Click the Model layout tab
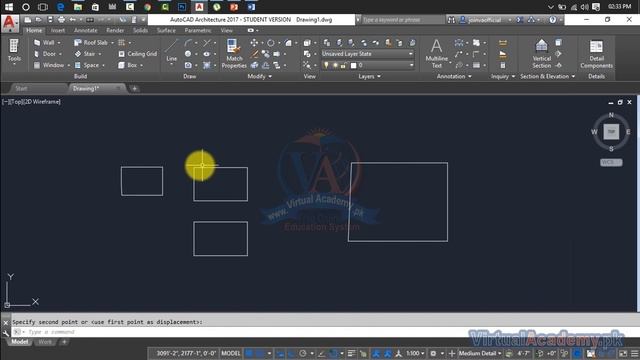 (x=19, y=342)
